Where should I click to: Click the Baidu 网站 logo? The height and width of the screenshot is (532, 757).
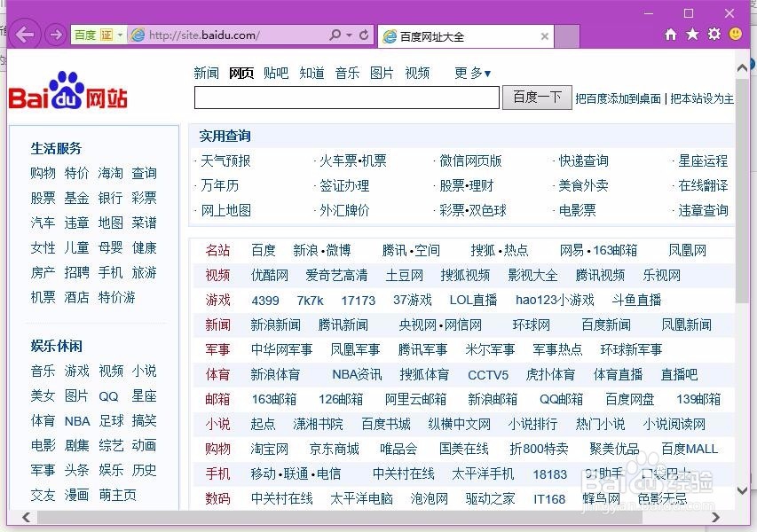[68, 90]
